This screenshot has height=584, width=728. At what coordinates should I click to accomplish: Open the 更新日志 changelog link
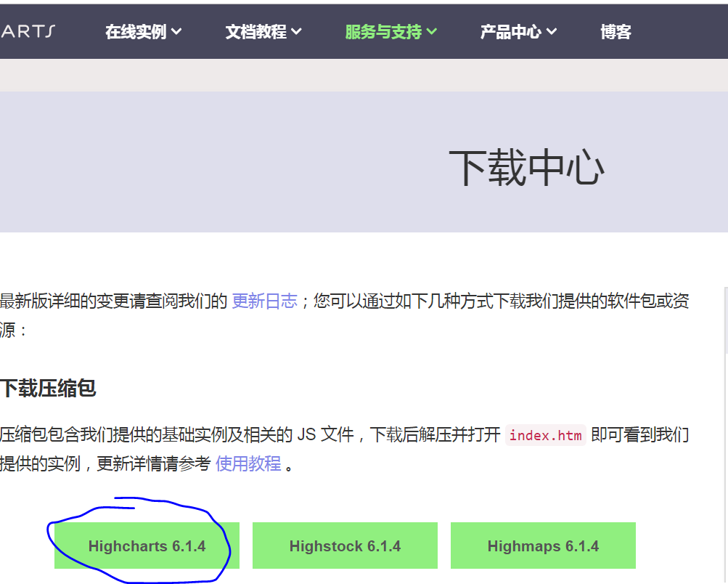[264, 301]
